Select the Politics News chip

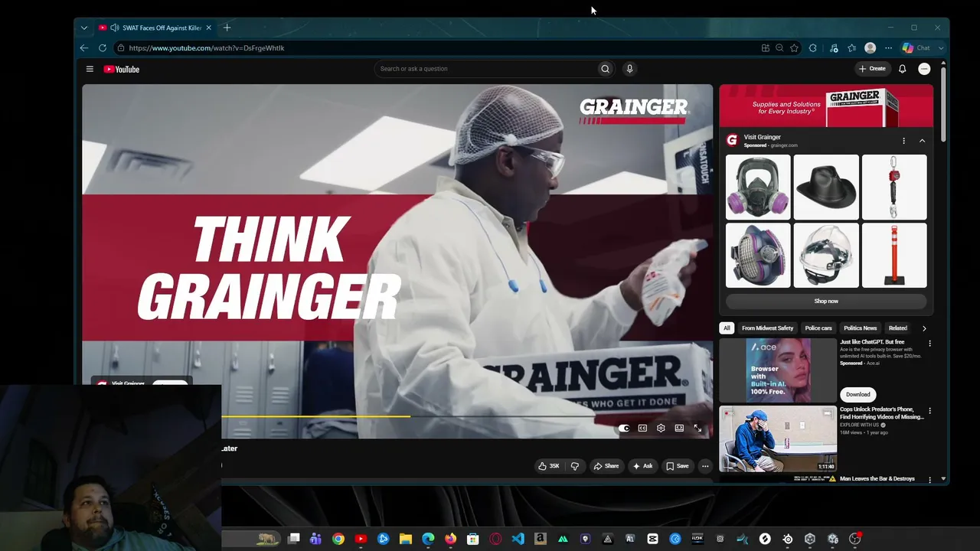tap(861, 328)
